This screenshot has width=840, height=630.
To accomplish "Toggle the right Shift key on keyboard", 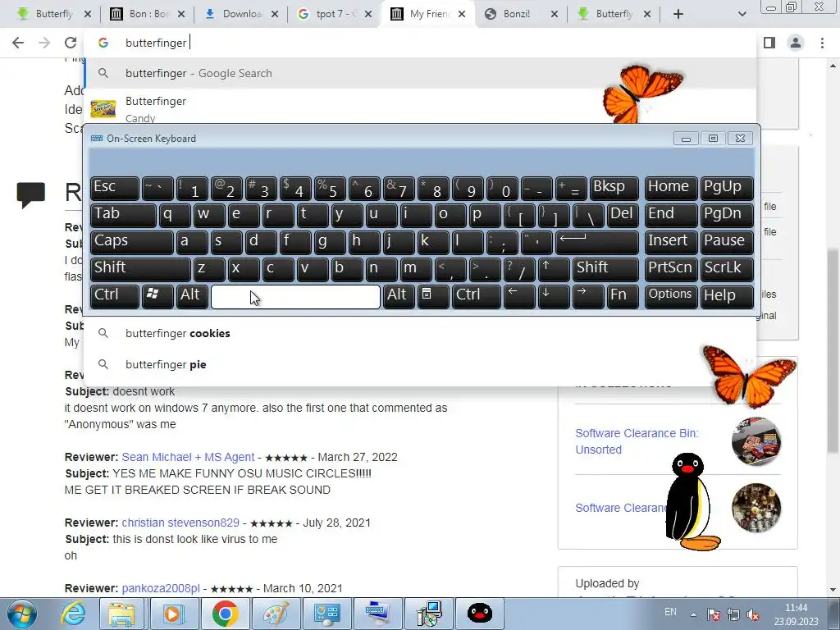I will 605,269.
